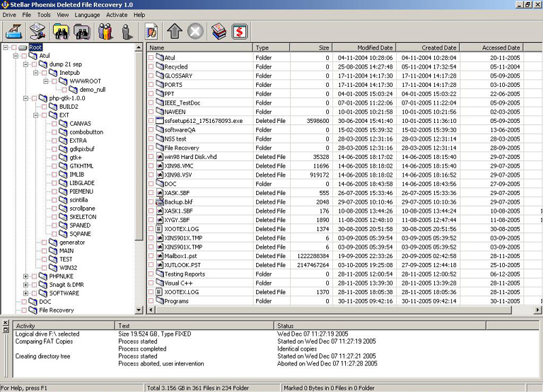Click the tree panel scroll down arrow
This screenshot has height=392, width=543.
pyautogui.click(x=139, y=310)
